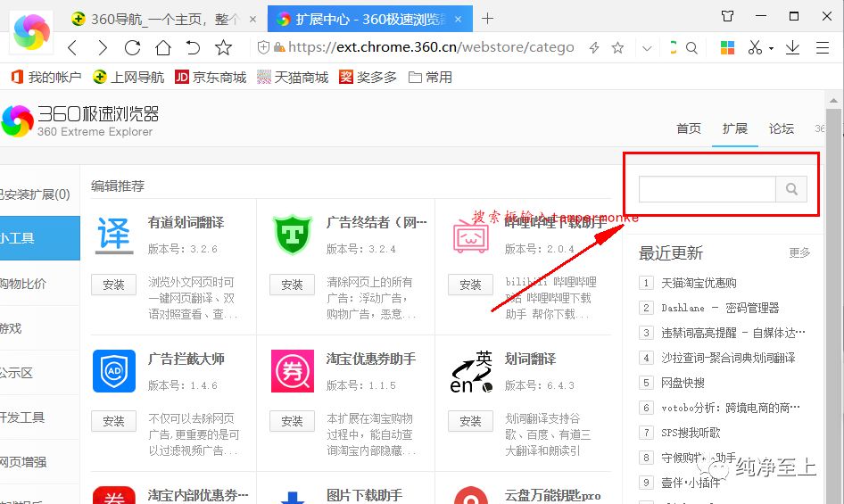
Task: Open 天猫淘宝优惠购 in recent updates
Action: 699,284
